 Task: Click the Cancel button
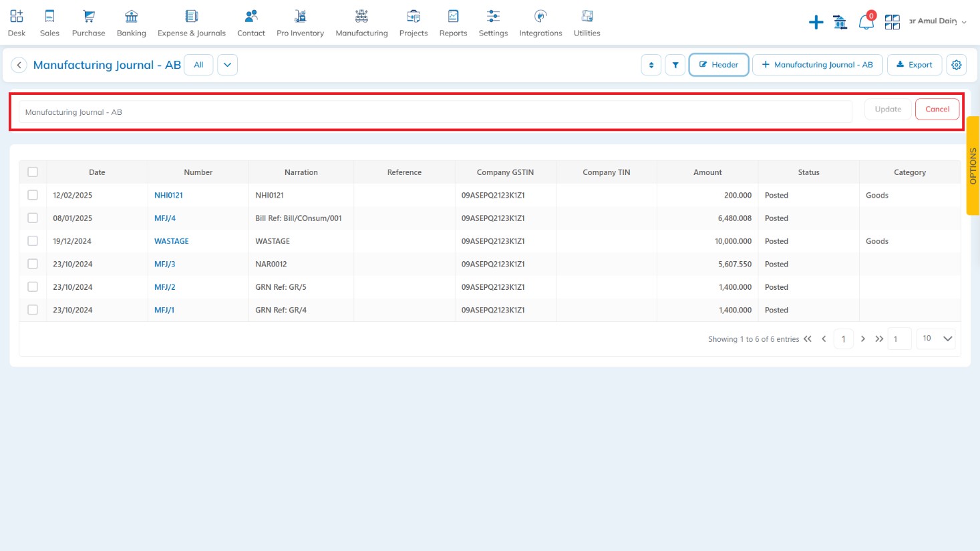pyautogui.click(x=937, y=109)
